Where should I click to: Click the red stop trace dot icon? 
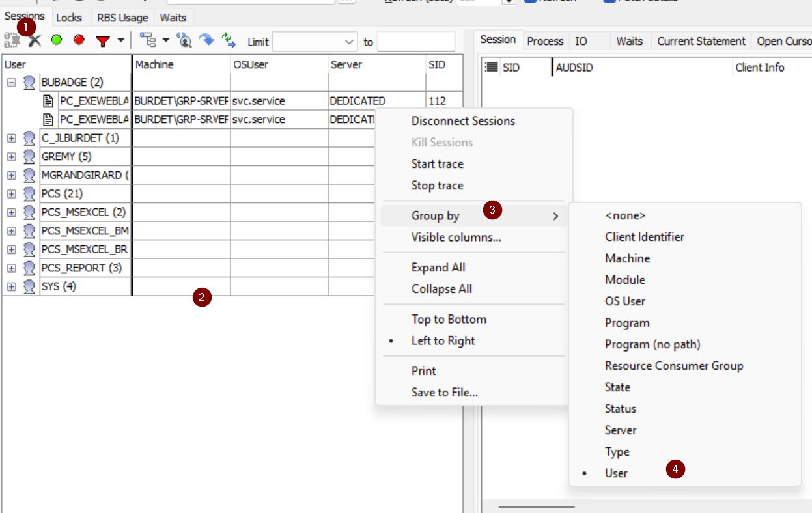point(79,40)
